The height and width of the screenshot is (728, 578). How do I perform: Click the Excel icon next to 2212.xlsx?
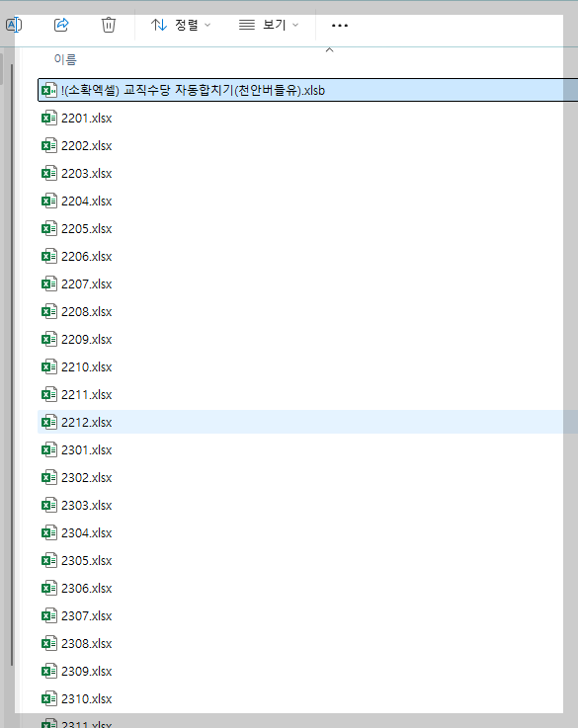[x=49, y=422]
